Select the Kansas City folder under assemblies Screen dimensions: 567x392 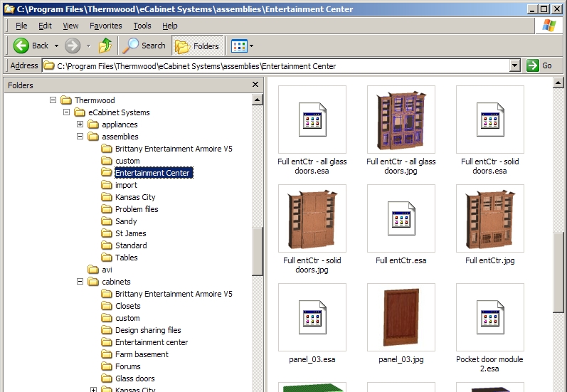click(128, 197)
